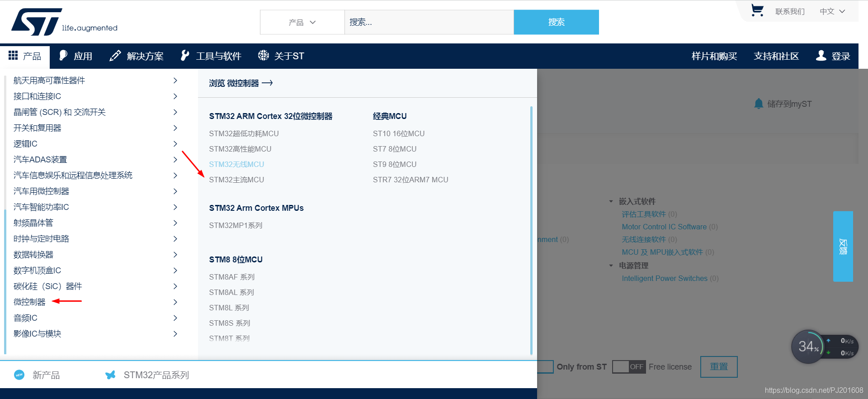Open the 工具与软件 menu

[x=211, y=56]
